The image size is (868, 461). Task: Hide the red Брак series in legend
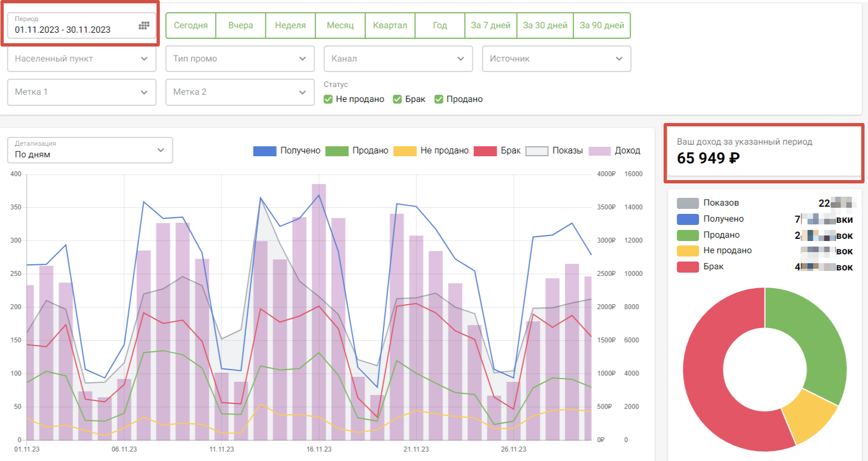point(485,151)
